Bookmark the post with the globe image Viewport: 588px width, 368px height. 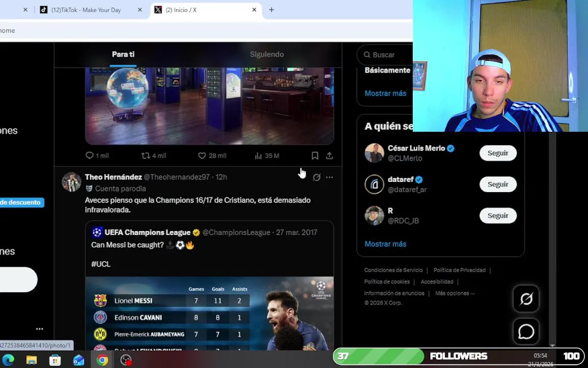[x=315, y=155]
